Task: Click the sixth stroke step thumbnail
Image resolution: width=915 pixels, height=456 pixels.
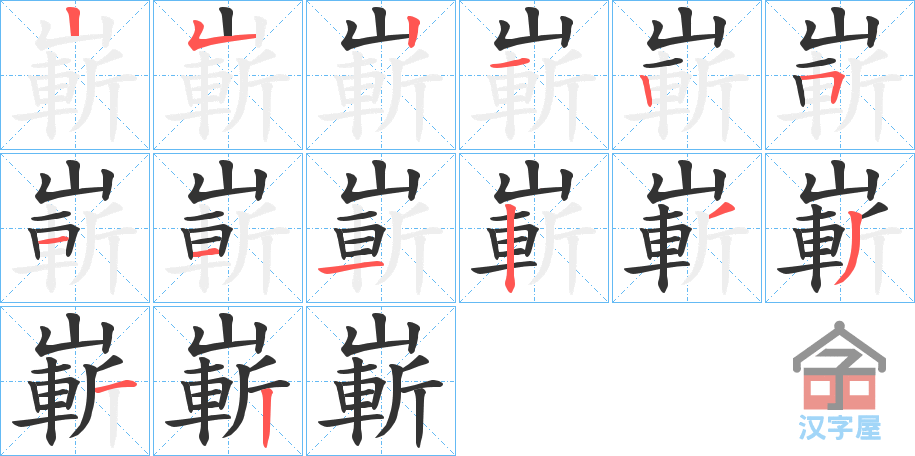Action: pos(840,75)
